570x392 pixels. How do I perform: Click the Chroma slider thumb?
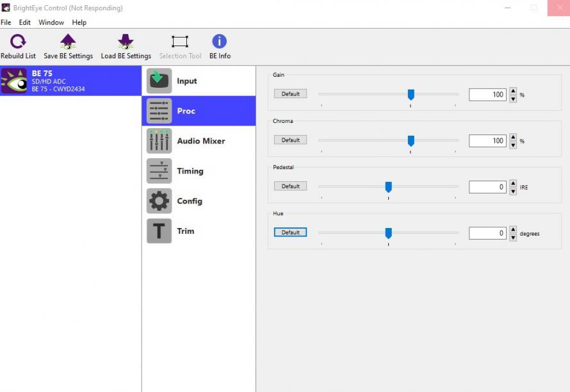click(411, 141)
